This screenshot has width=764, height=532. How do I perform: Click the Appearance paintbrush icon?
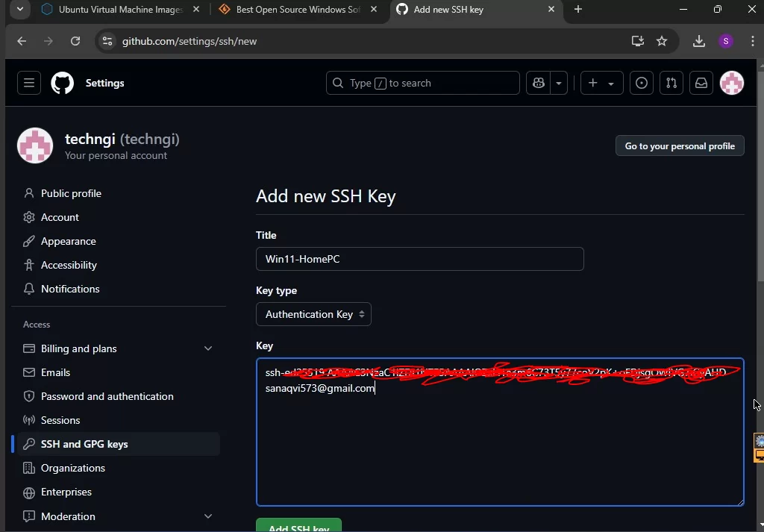click(x=29, y=241)
